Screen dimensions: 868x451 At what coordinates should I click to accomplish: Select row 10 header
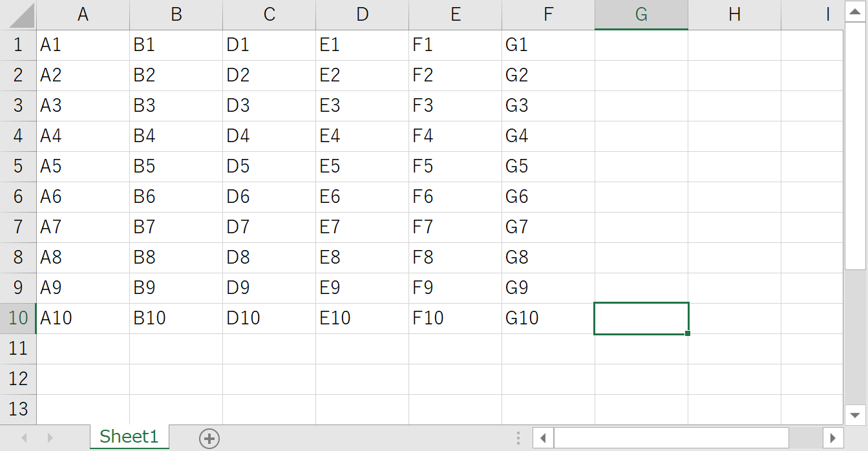pyautogui.click(x=18, y=318)
